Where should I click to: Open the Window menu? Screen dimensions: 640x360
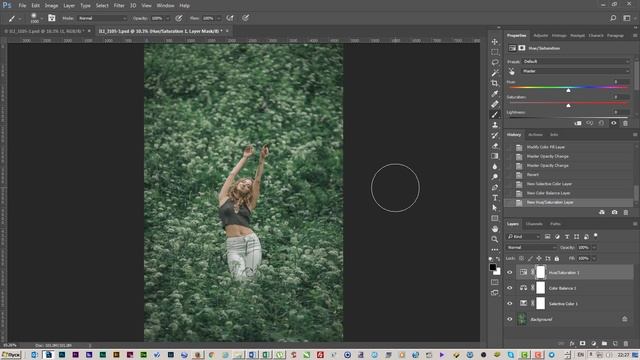[165, 6]
